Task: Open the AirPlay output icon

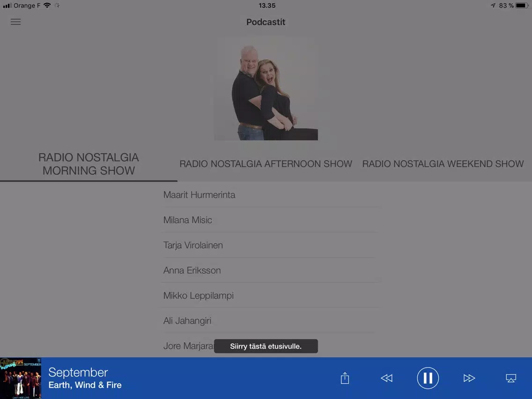Action: pyautogui.click(x=510, y=378)
